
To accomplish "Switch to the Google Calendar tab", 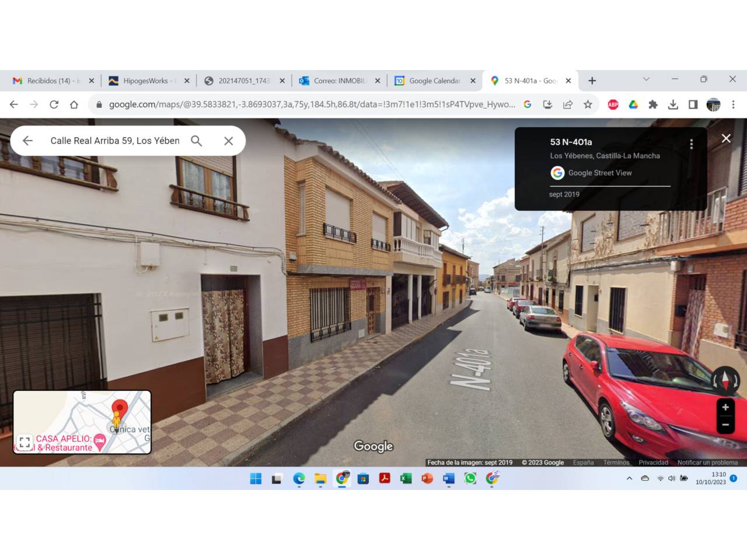I will click(x=435, y=80).
